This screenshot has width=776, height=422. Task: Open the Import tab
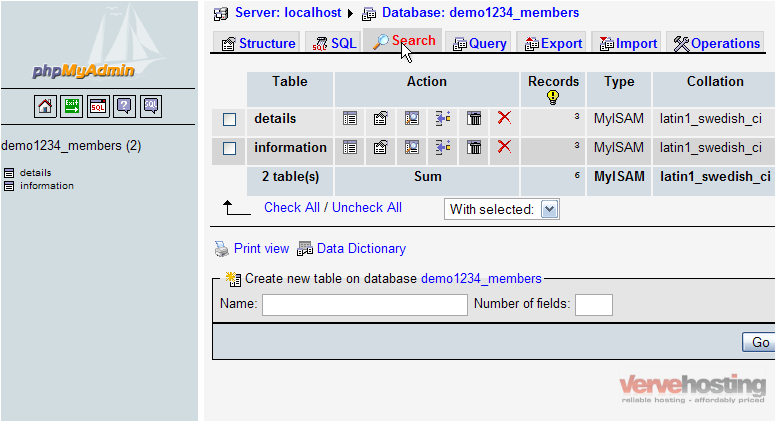coord(627,43)
